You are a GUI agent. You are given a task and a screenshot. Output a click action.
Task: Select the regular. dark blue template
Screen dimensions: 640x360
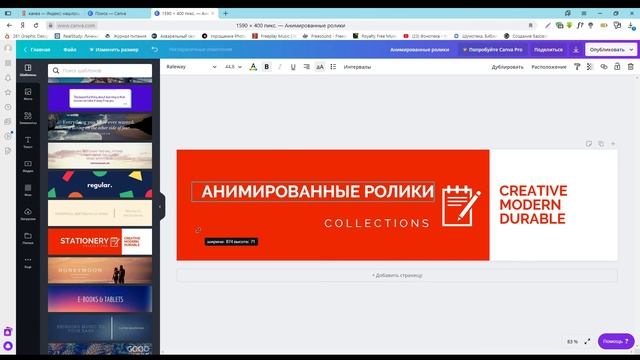(100, 185)
